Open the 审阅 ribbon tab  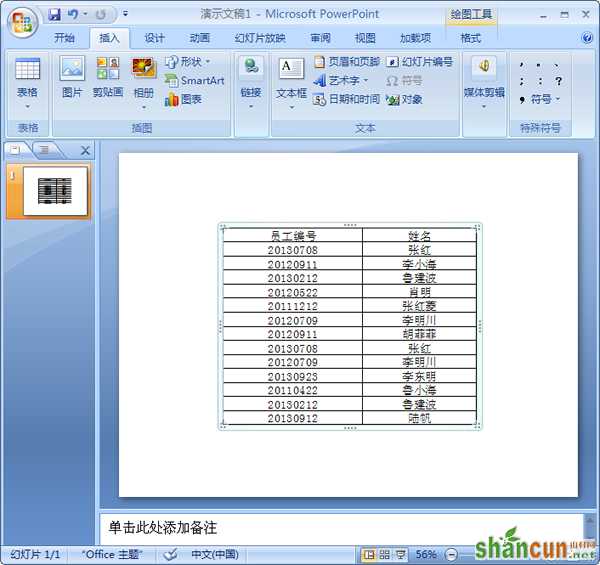click(x=320, y=38)
